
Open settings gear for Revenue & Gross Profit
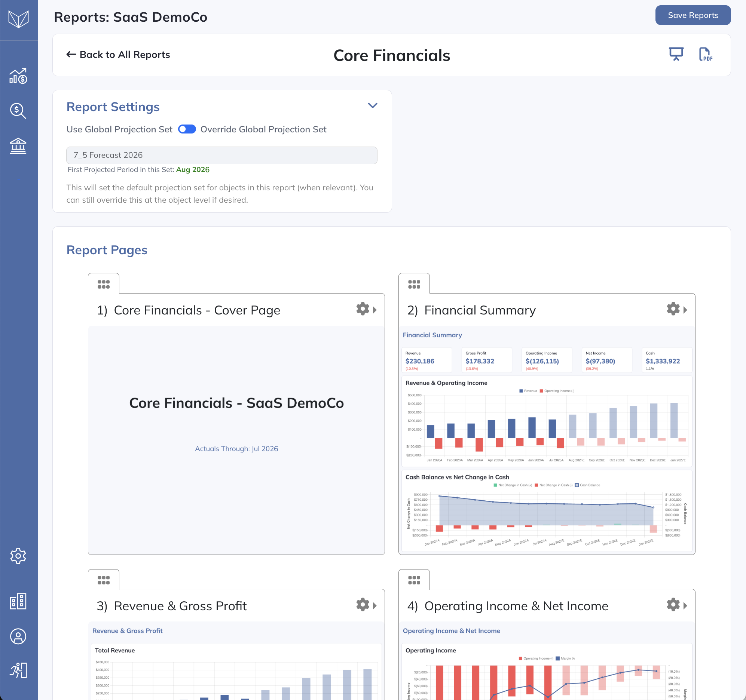point(363,605)
